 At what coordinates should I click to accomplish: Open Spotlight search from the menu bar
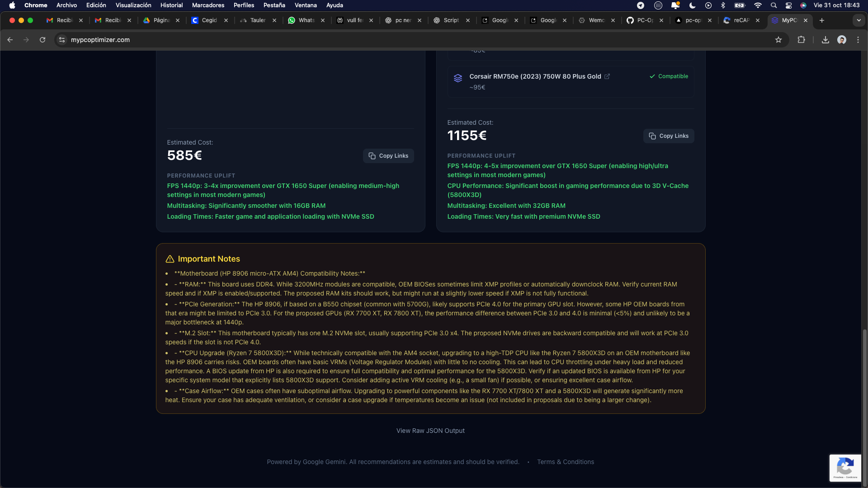point(774,5)
